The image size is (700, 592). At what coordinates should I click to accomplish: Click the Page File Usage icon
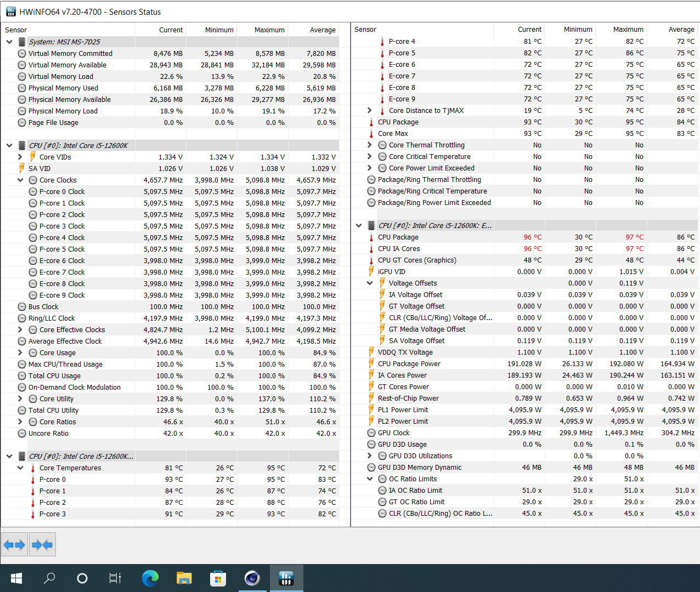pyautogui.click(x=22, y=122)
